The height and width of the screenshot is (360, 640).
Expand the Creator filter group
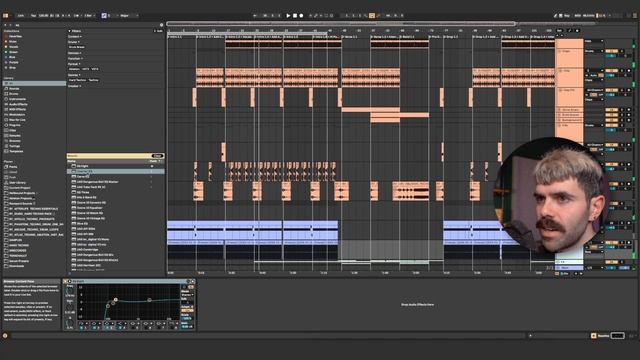click(74, 86)
